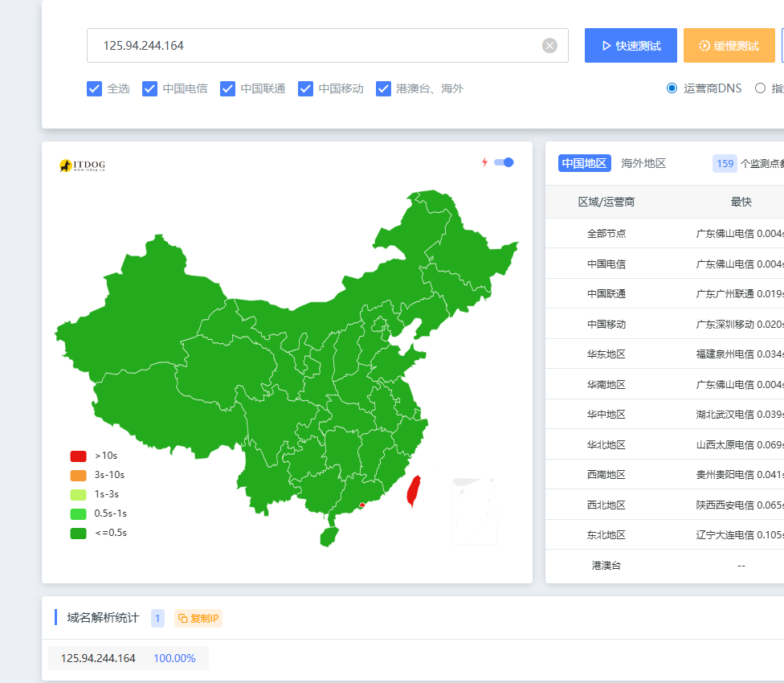Viewport: 784px width, 683px height.
Task: Click the 广东深圳移动 fastest value
Action: click(740, 324)
